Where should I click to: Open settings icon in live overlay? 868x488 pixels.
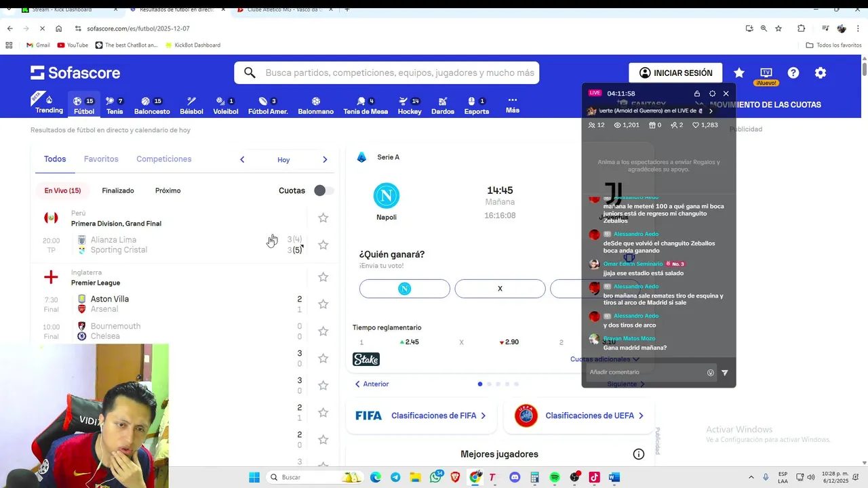(712, 94)
